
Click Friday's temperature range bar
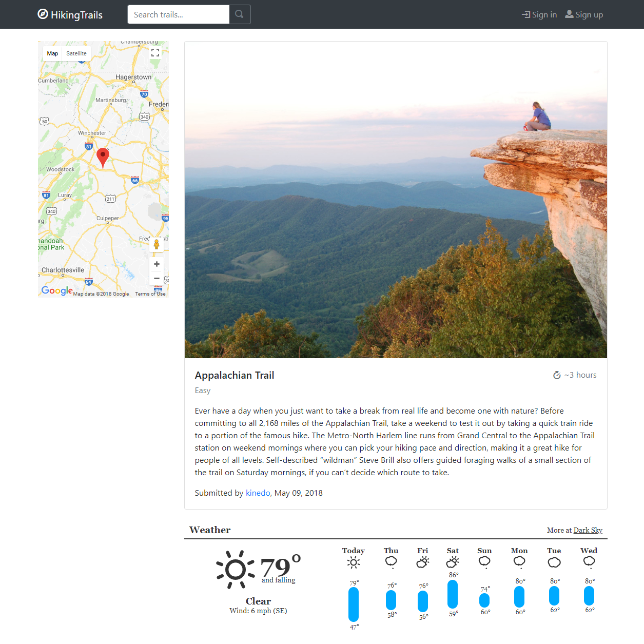click(423, 601)
